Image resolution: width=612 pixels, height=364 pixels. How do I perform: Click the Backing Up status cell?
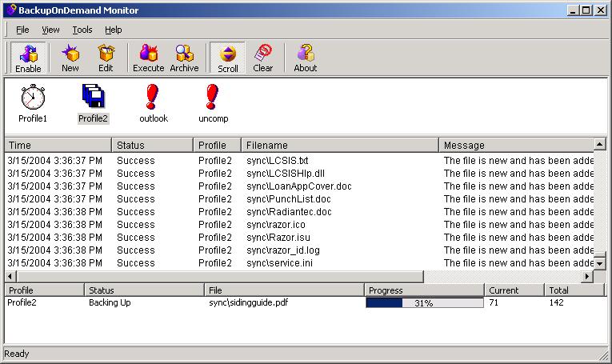pyautogui.click(x=110, y=302)
